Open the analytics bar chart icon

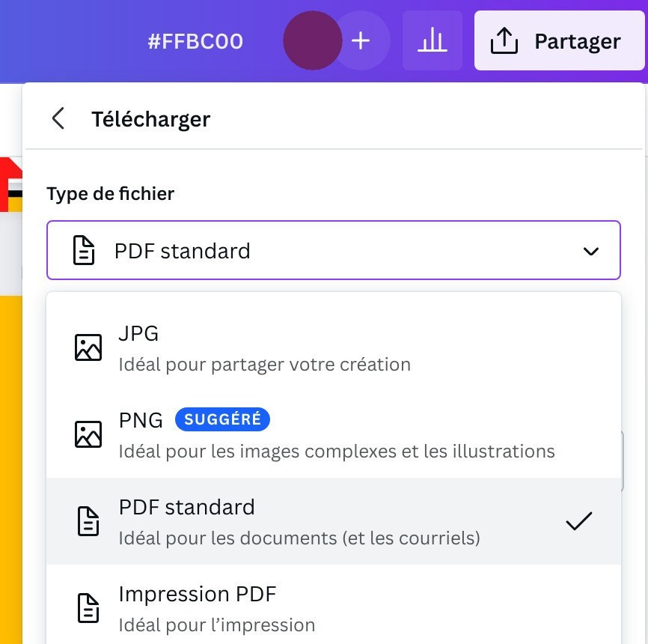(432, 40)
